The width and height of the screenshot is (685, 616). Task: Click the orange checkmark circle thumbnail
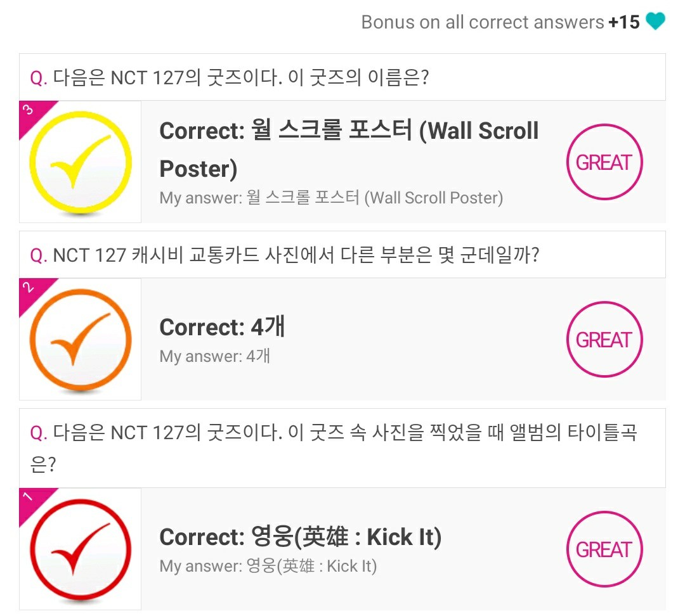click(x=81, y=340)
